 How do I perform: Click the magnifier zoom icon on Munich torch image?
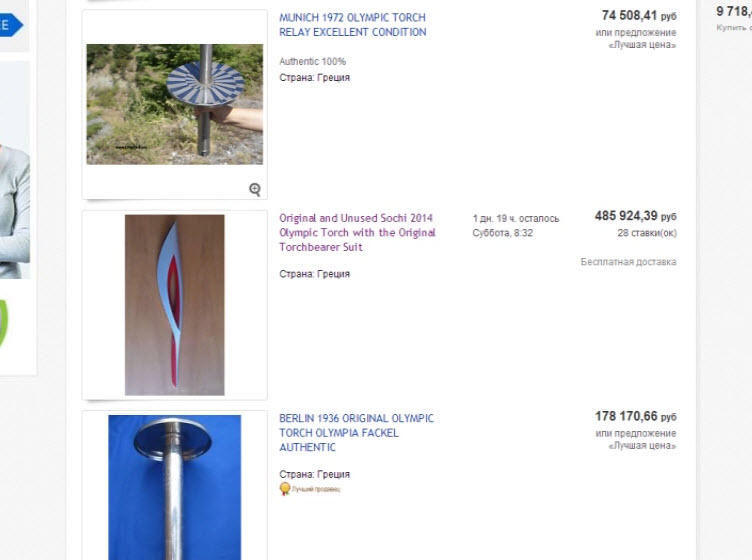255,189
